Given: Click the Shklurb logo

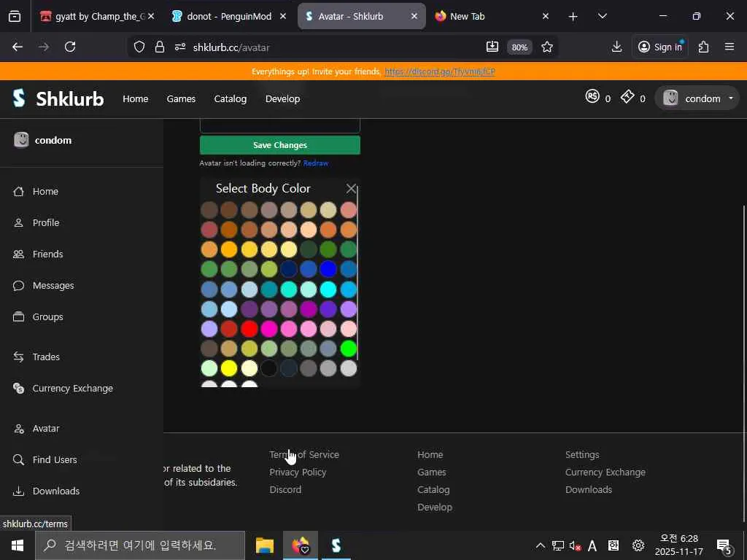Looking at the screenshot, I should 58,98.
